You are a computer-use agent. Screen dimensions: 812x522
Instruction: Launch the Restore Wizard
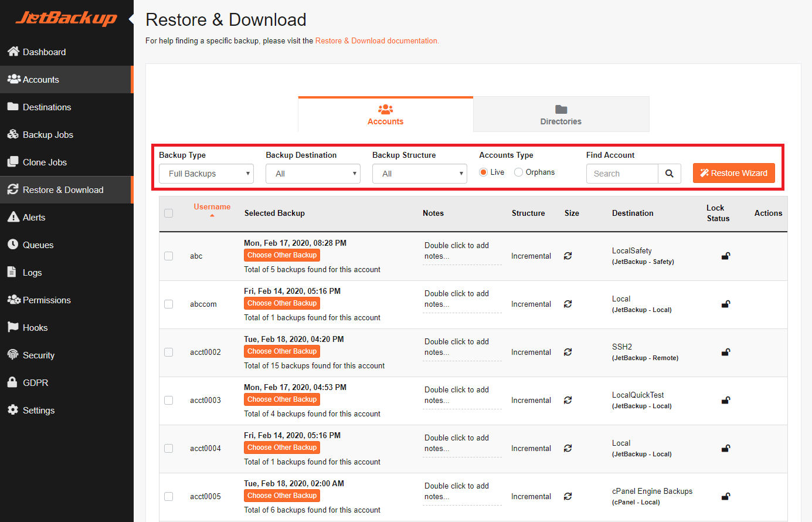click(734, 173)
